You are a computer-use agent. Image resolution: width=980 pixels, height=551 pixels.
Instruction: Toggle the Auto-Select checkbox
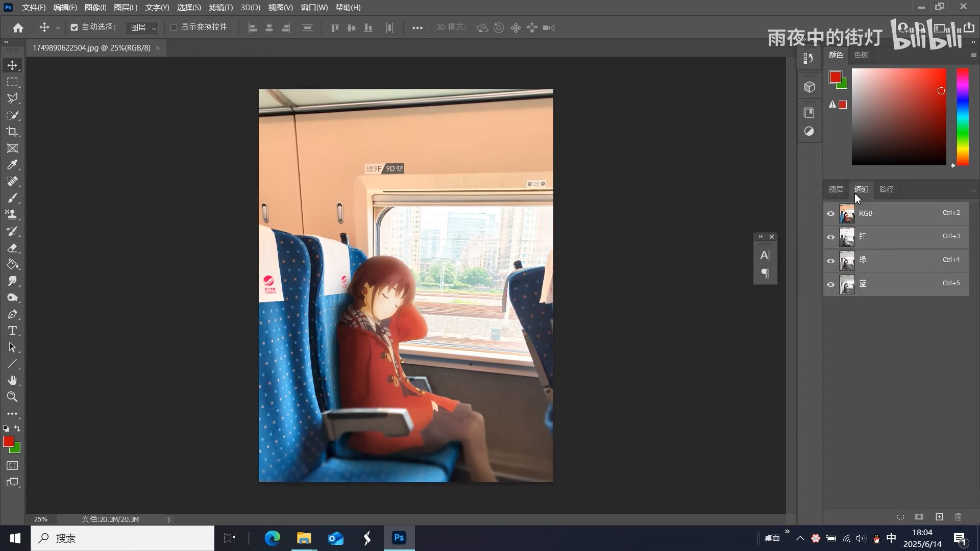tap(74, 28)
